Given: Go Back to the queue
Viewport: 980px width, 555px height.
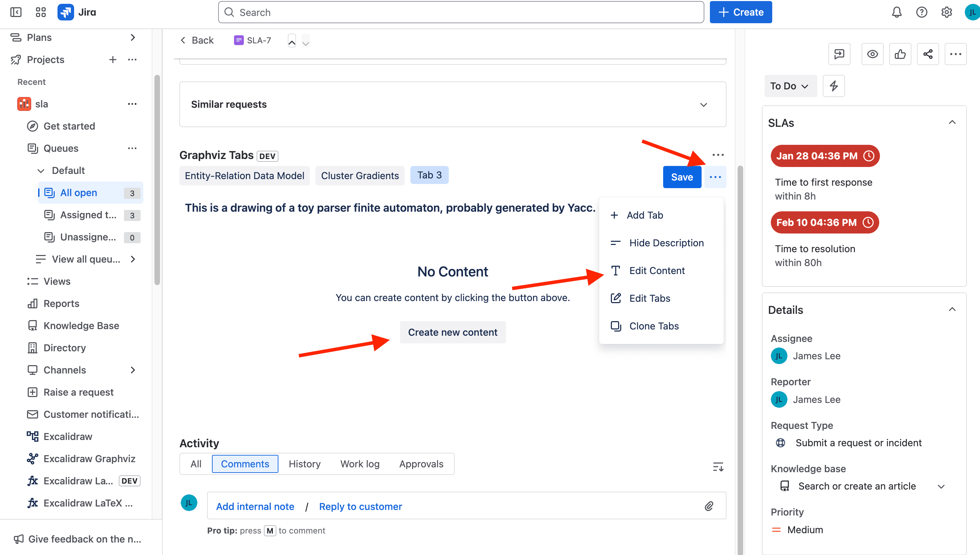Looking at the screenshot, I should [x=197, y=41].
